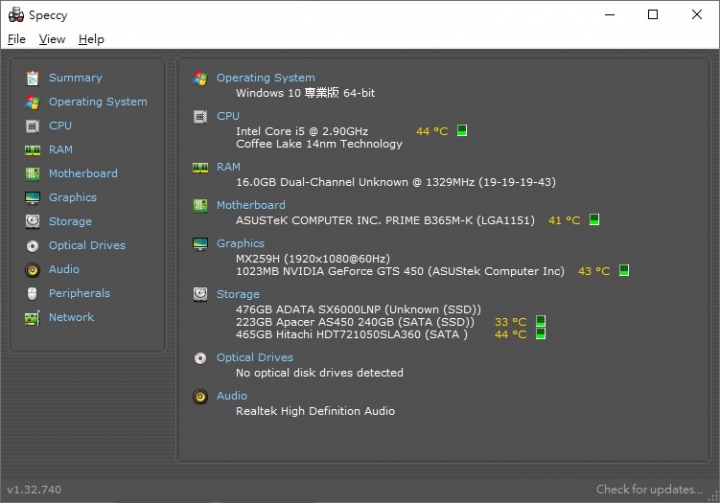Image resolution: width=720 pixels, height=503 pixels.
Task: Click the RAM stick icon in the summary panel
Action: coord(200,168)
